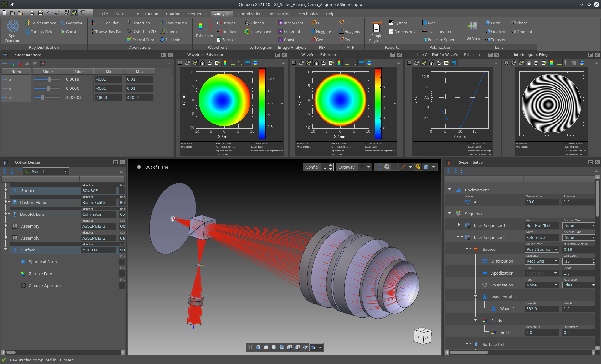Toggle the axes display in the 3D view toolbar
Screen dimensions: 601x364
tap(395, 167)
